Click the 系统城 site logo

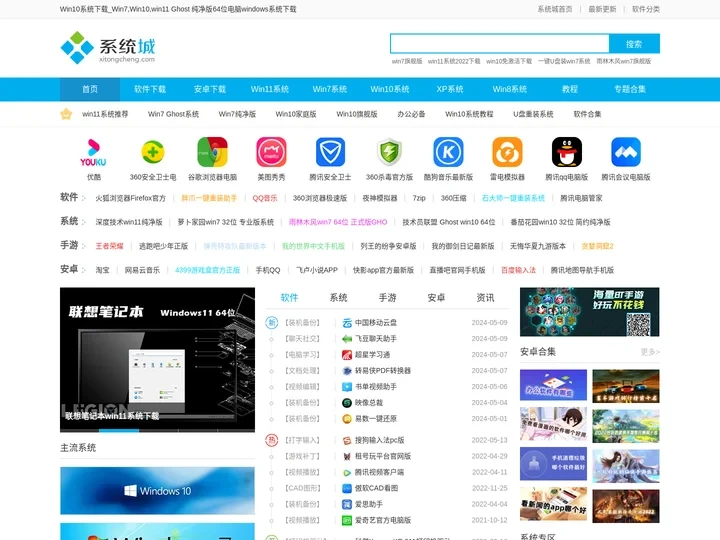point(108,48)
